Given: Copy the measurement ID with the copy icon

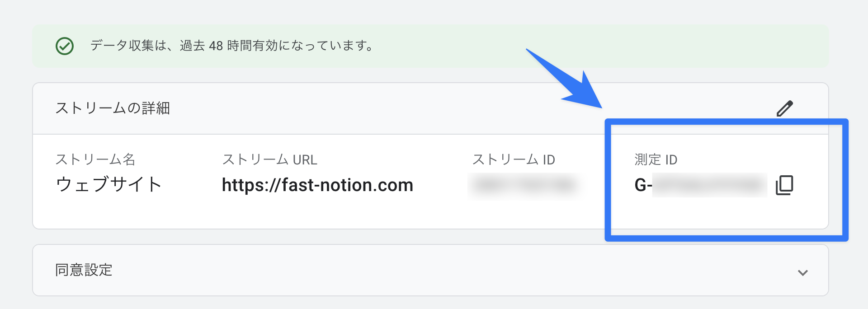Looking at the screenshot, I should 784,185.
